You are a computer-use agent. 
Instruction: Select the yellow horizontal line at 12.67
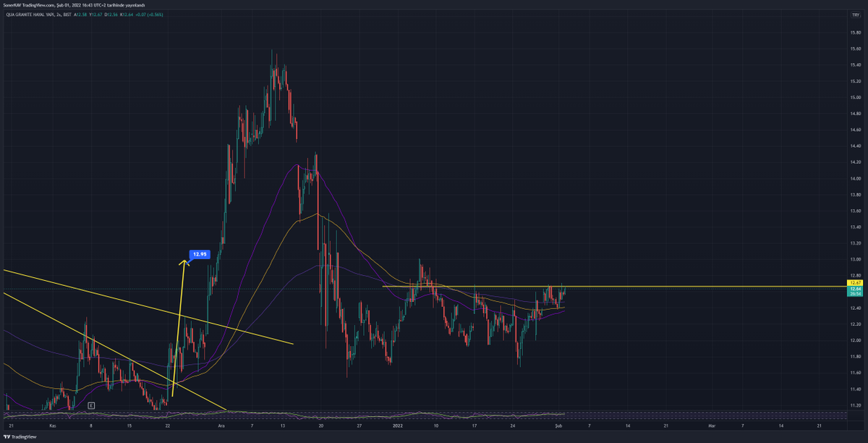[x=613, y=287]
